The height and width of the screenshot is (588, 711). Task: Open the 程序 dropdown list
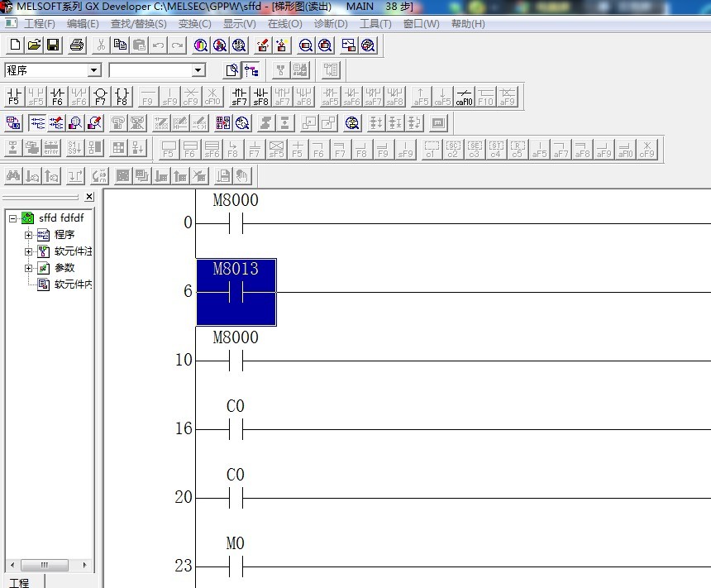coord(93,70)
